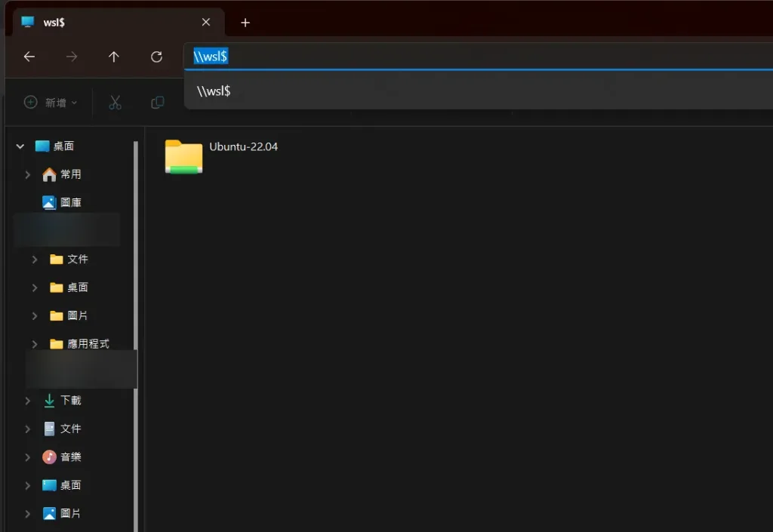
Task: Select the yellow 文件 folder
Action: point(69,259)
